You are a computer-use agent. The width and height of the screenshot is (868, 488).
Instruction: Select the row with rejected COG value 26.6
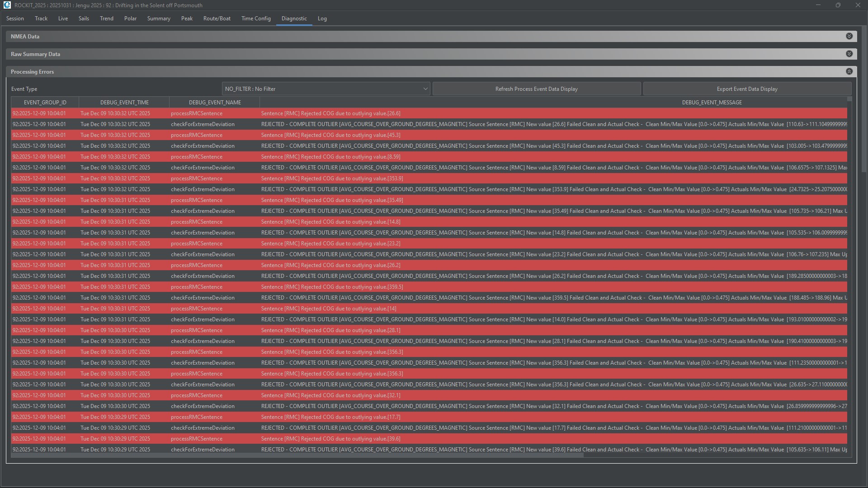(330, 113)
